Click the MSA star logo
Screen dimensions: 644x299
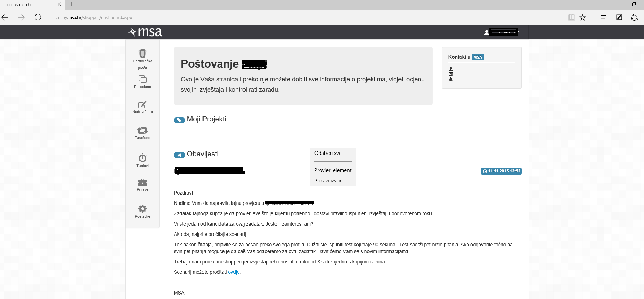pos(145,32)
